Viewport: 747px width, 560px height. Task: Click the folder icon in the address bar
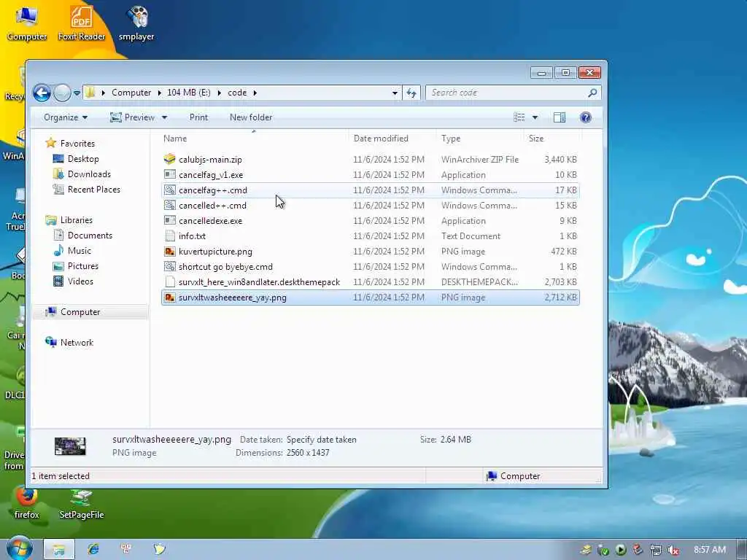(90, 93)
